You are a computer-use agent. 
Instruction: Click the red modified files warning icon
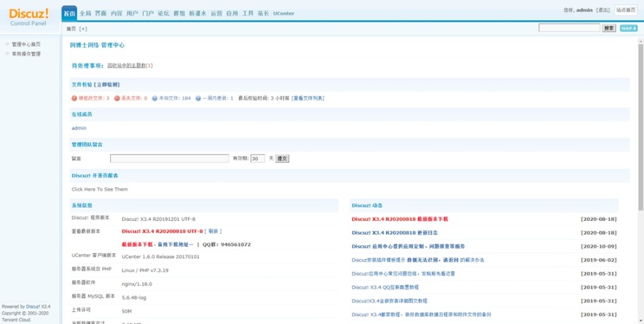point(74,98)
